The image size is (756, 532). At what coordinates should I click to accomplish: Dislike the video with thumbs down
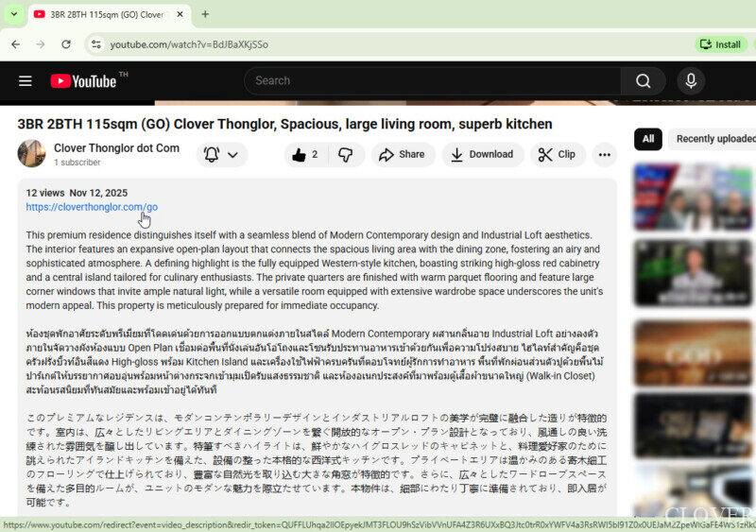point(345,155)
